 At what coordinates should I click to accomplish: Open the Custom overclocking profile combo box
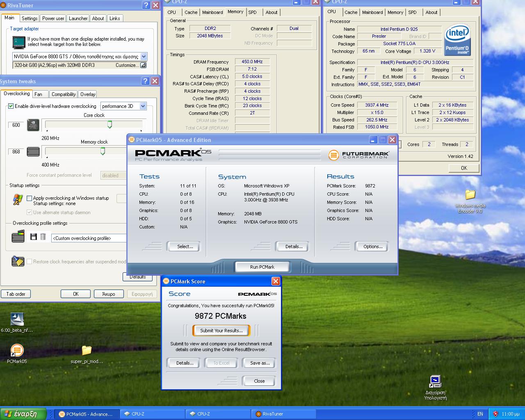coord(89,238)
